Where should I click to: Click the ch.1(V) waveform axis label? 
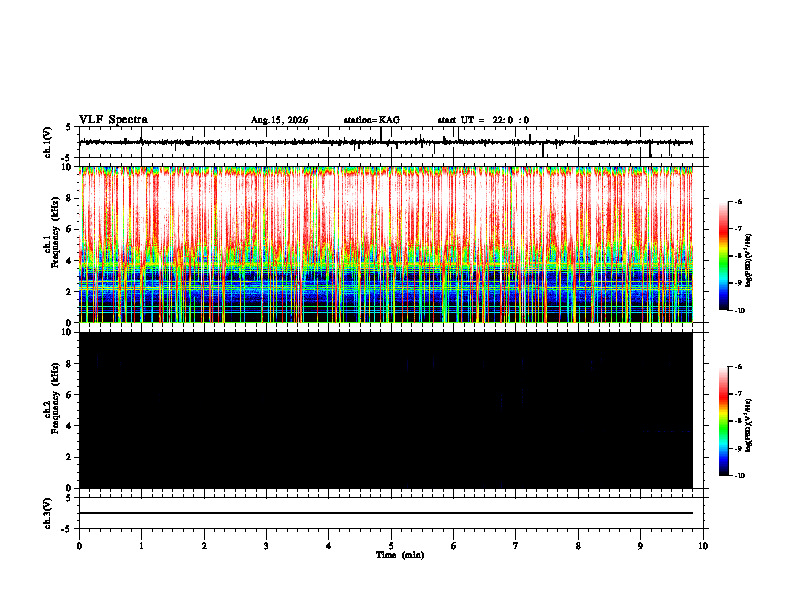tap(48, 142)
